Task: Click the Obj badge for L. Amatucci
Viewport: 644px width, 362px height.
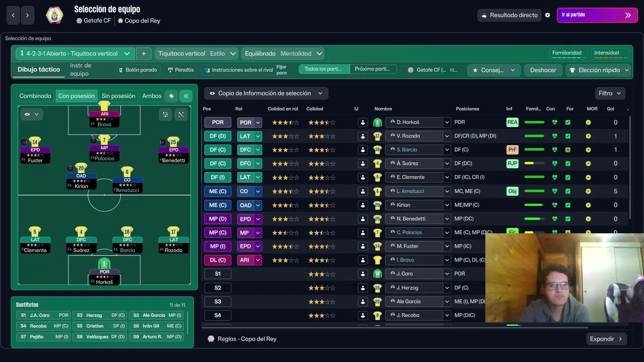Action: [x=512, y=191]
